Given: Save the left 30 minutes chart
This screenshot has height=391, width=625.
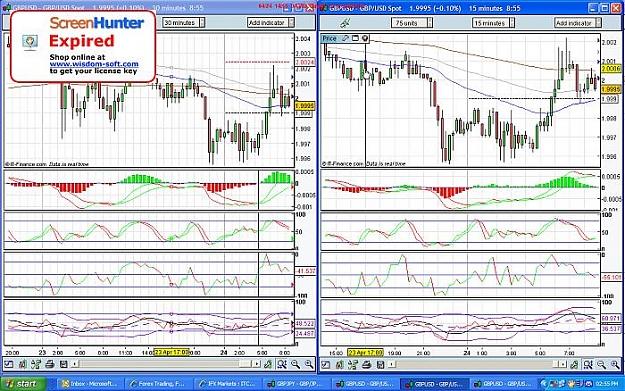Looking at the screenshot, I should pyautogui.click(x=63, y=364).
